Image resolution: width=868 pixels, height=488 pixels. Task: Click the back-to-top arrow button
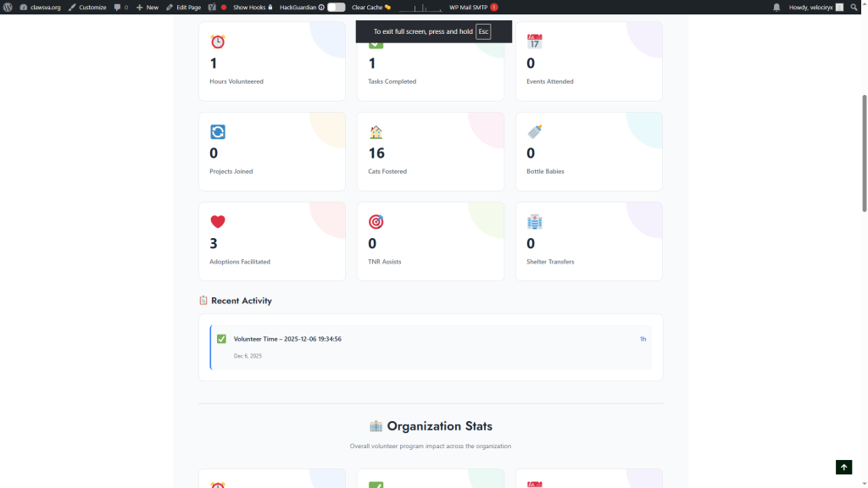point(843,467)
